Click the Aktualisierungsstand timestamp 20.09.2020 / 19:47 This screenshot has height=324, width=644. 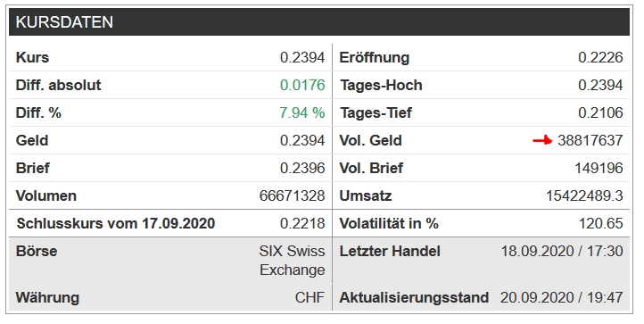[561, 297]
